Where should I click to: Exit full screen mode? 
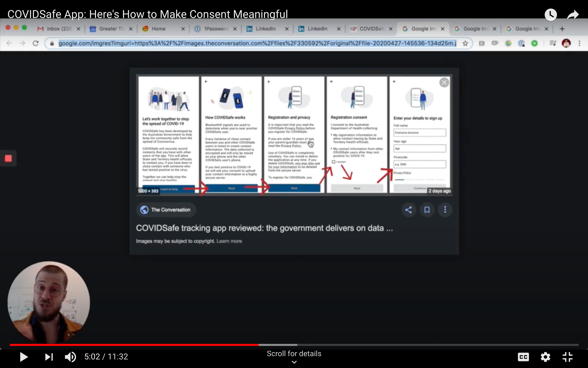(567, 357)
